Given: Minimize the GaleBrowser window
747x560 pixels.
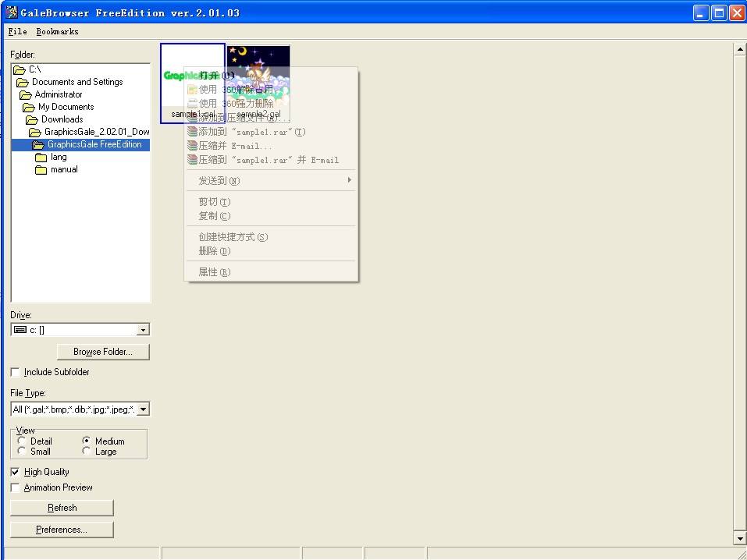Looking at the screenshot, I should click(701, 12).
